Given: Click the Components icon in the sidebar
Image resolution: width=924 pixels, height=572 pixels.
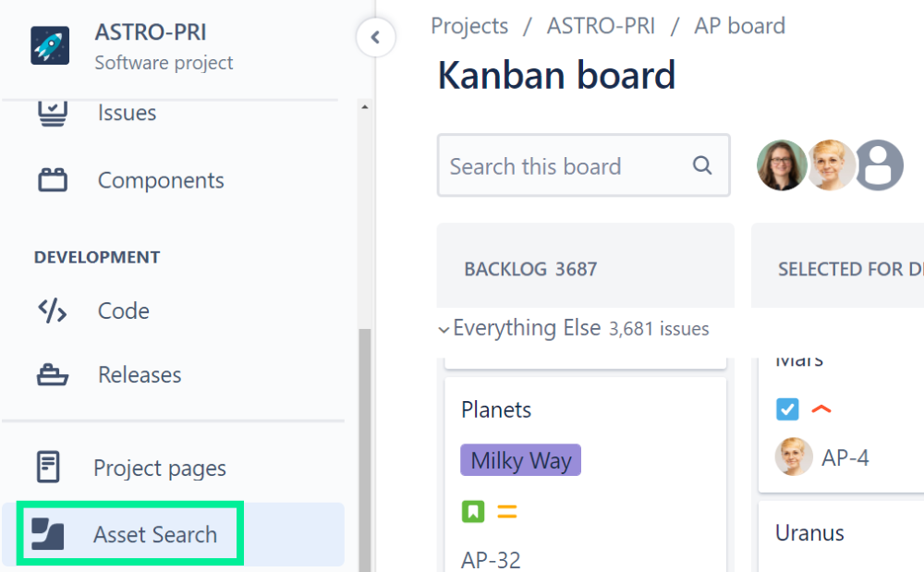Looking at the screenshot, I should tap(52, 180).
